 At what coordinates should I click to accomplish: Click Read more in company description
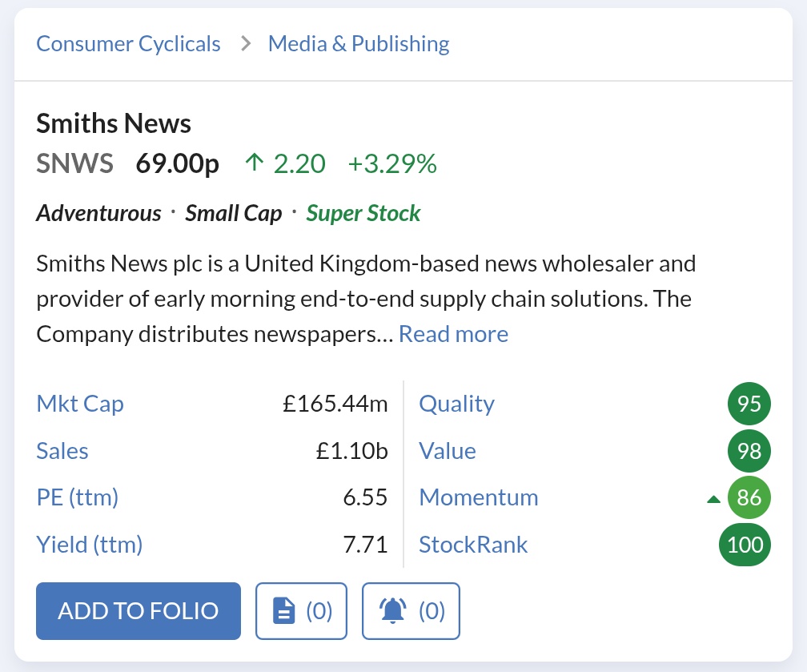pyautogui.click(x=453, y=334)
